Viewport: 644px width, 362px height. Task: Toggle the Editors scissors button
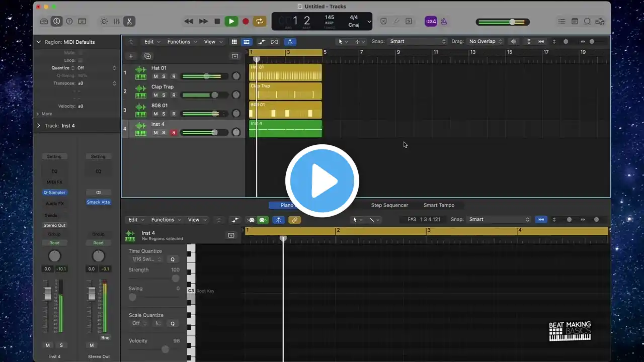tap(129, 21)
